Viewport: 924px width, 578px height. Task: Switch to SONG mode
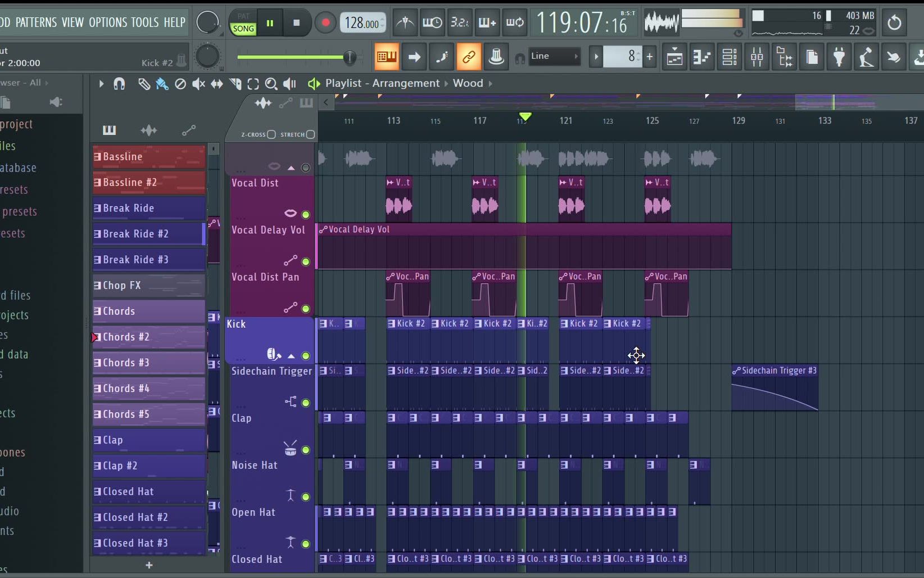[x=243, y=28]
